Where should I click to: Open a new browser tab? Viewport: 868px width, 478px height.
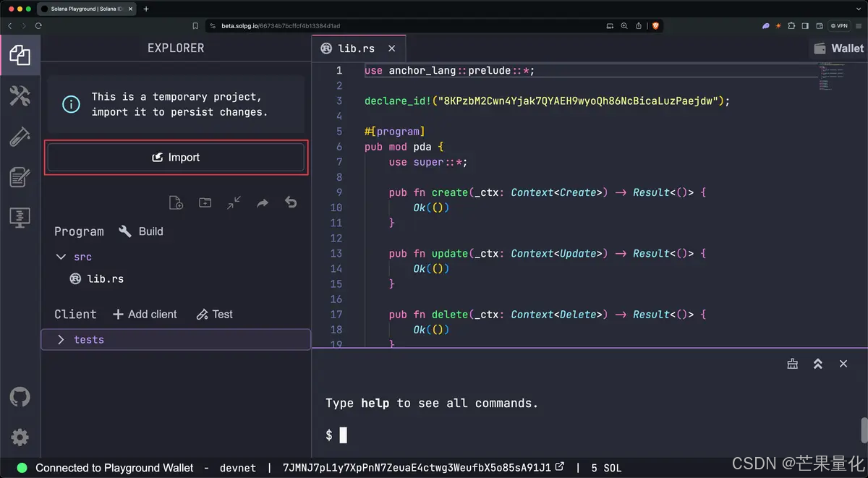click(x=146, y=9)
